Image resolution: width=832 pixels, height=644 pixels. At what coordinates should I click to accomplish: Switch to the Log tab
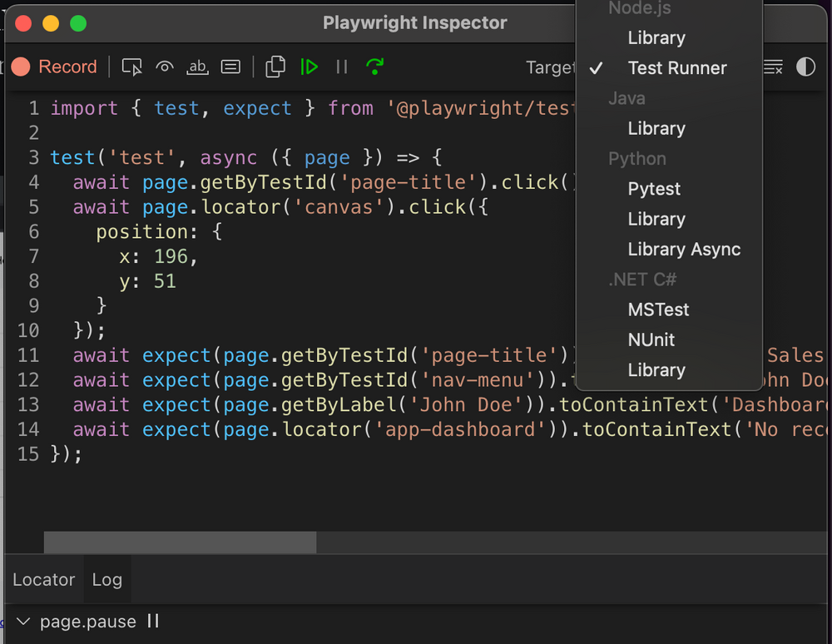tap(106, 579)
